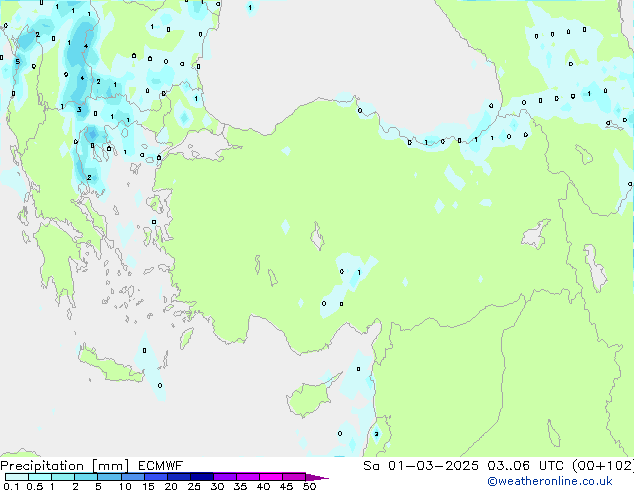Click the 10–15 mm legend swatch
This screenshot has height=490, width=634.
click(x=132, y=477)
